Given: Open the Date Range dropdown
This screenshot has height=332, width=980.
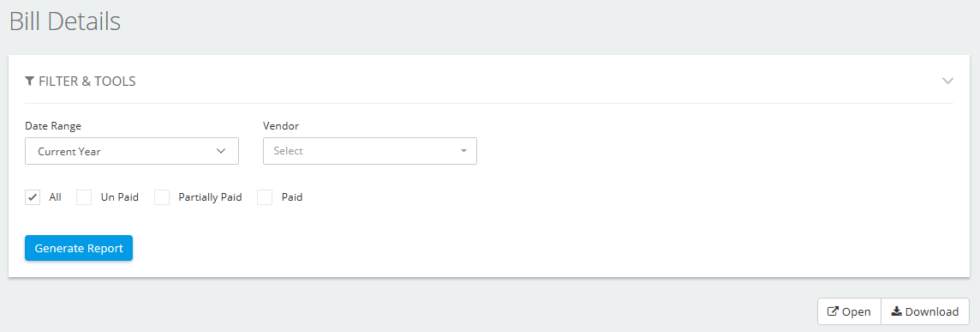Looking at the screenshot, I should (x=132, y=151).
